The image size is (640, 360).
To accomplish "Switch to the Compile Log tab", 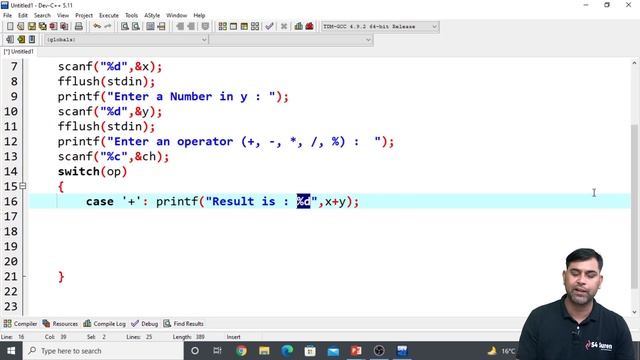I will tap(104, 324).
